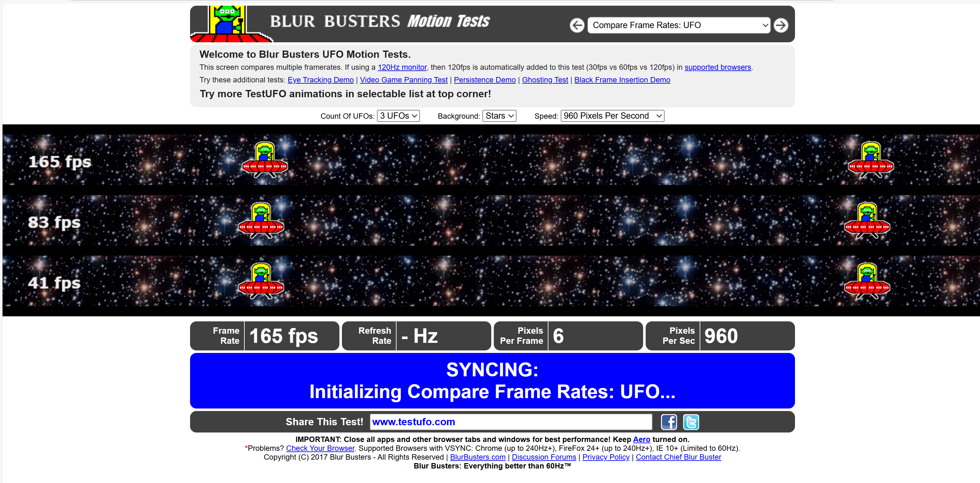
Task: Click the BLUR BUSTERS Motion Tests title
Action: pyautogui.click(x=380, y=21)
